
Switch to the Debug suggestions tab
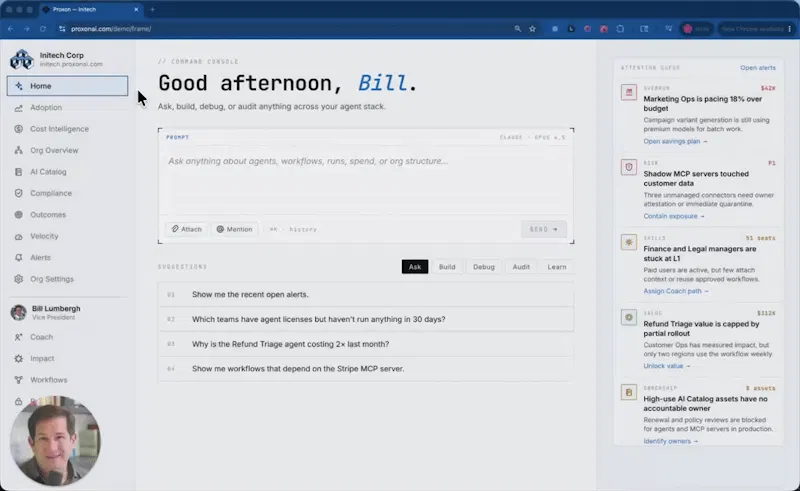(x=484, y=267)
